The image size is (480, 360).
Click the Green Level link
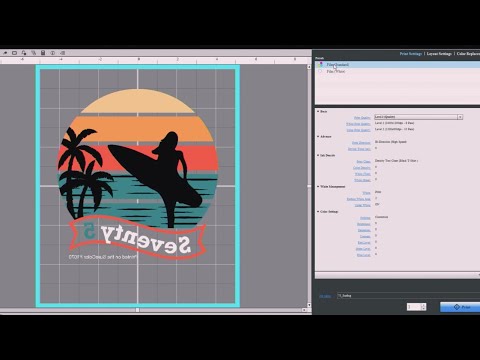(x=363, y=249)
